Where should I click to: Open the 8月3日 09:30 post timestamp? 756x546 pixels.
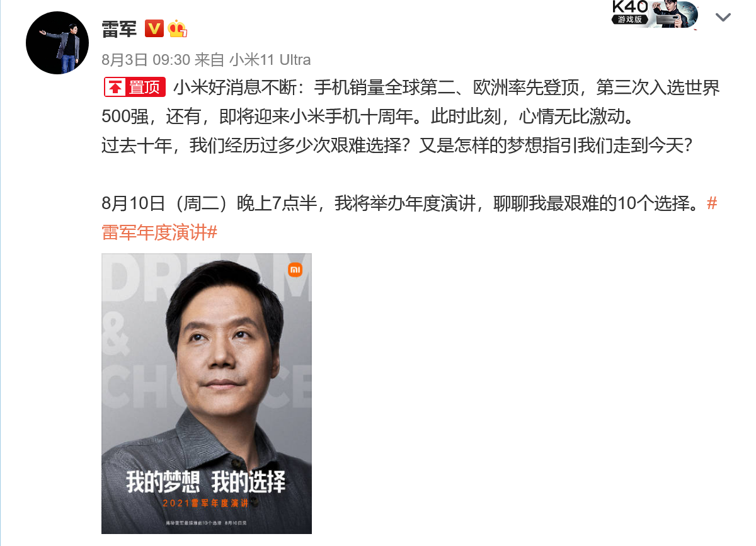click(146, 60)
